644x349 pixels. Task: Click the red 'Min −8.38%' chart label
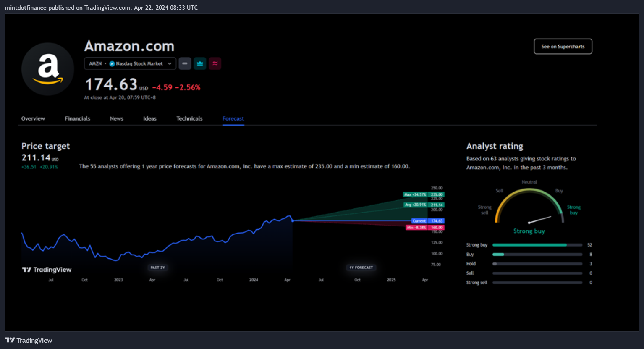tap(416, 228)
